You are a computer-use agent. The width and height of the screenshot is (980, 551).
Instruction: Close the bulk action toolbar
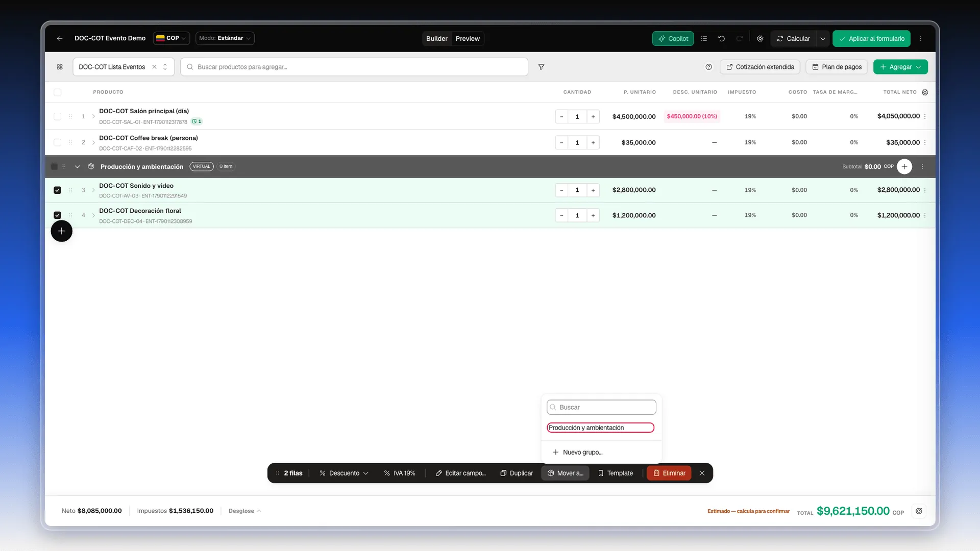pyautogui.click(x=702, y=473)
